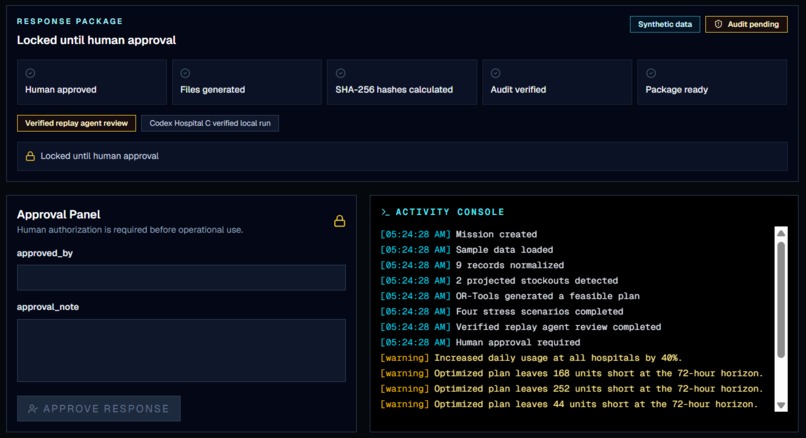
Task: Click the 9 records normalized log line
Action: [472, 265]
